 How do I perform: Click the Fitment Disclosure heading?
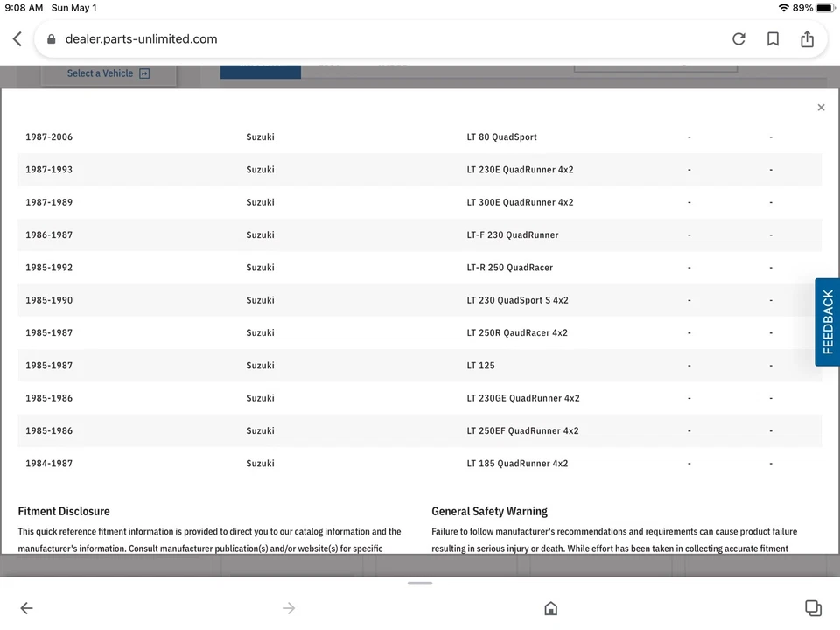point(64,512)
